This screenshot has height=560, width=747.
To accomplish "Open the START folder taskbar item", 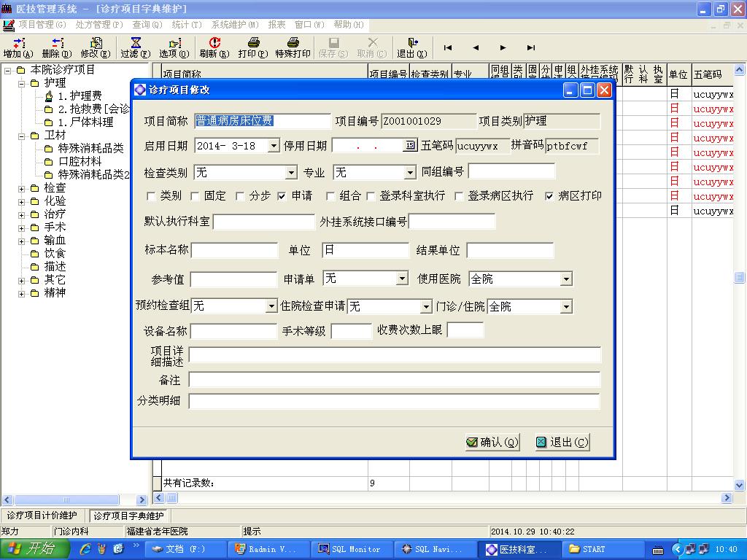I will (602, 549).
